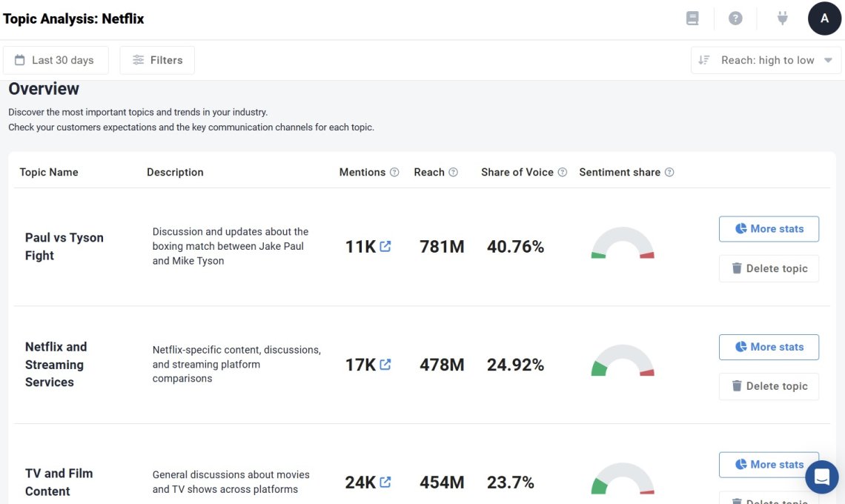Show Sentiment share info tooltip icon
Screen dimensions: 845x504
[x=669, y=172]
